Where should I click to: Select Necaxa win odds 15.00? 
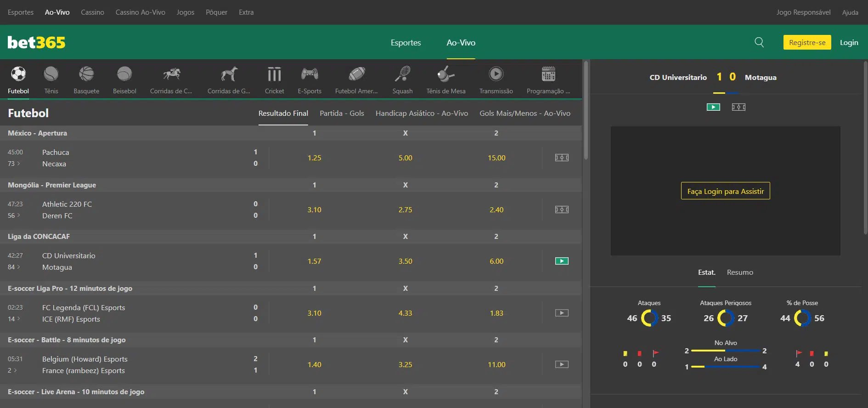[x=496, y=158]
